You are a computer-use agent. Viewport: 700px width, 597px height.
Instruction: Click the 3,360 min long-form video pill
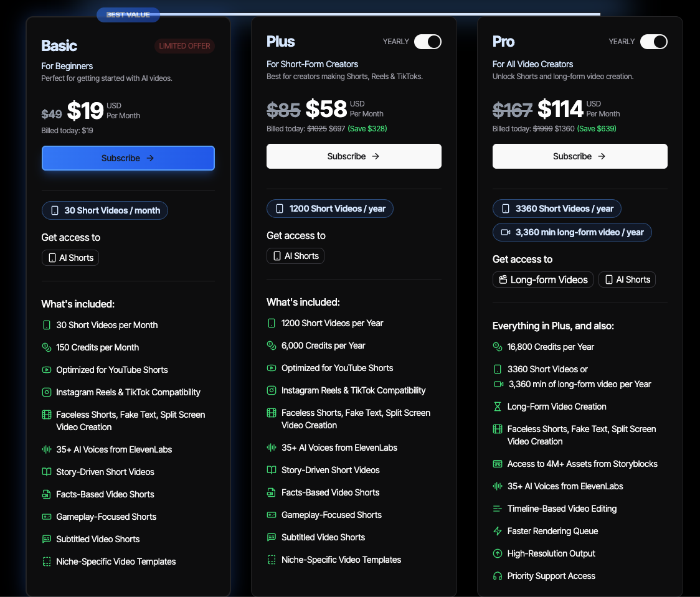(x=572, y=232)
